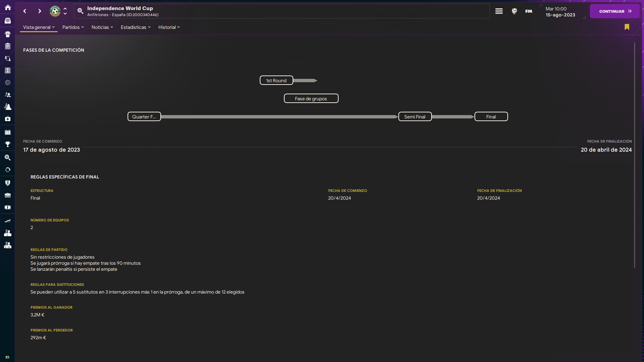
Task: Open the trophy competitions icon
Action: pos(7,144)
